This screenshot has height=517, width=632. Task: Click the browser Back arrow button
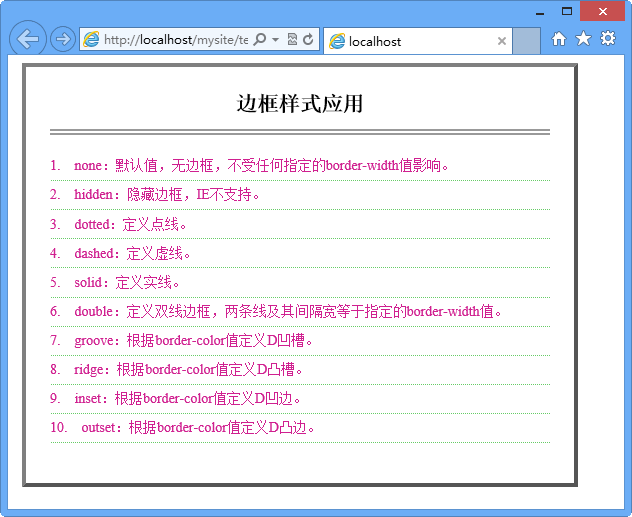(27, 40)
